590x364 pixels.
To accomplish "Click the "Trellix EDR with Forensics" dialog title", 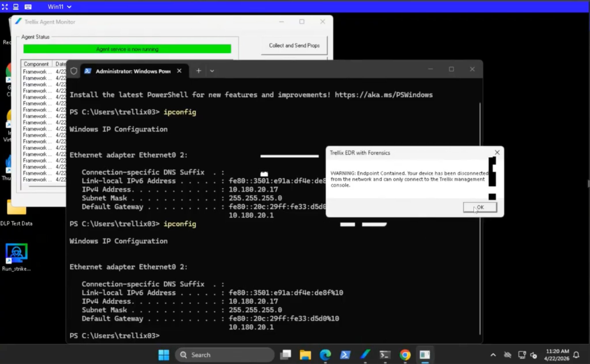I will (360, 153).
